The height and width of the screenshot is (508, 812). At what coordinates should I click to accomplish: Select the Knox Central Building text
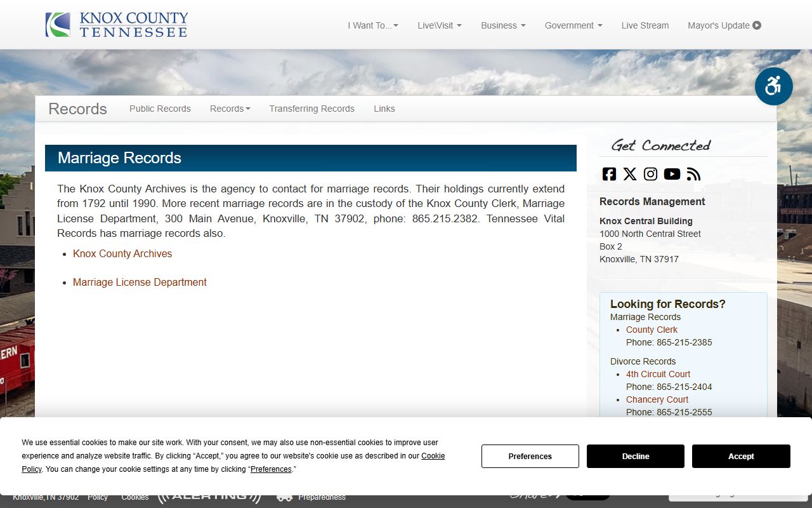pos(646,221)
